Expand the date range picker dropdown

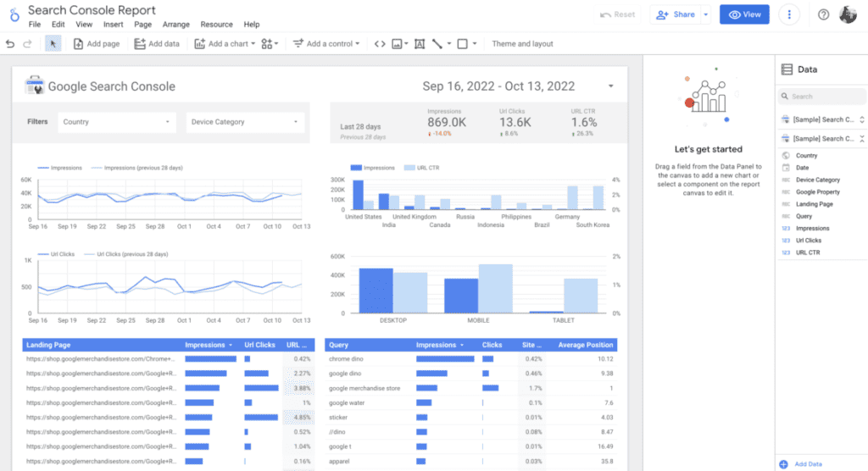(x=610, y=86)
